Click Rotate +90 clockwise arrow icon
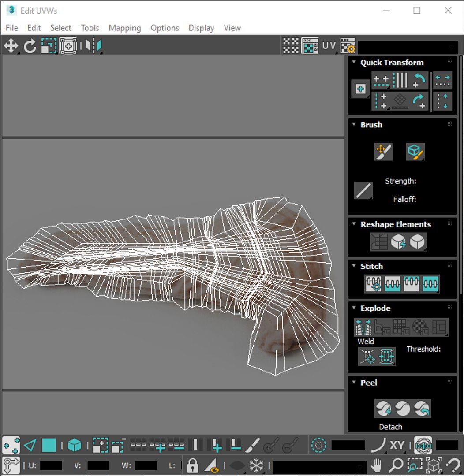 (x=419, y=101)
